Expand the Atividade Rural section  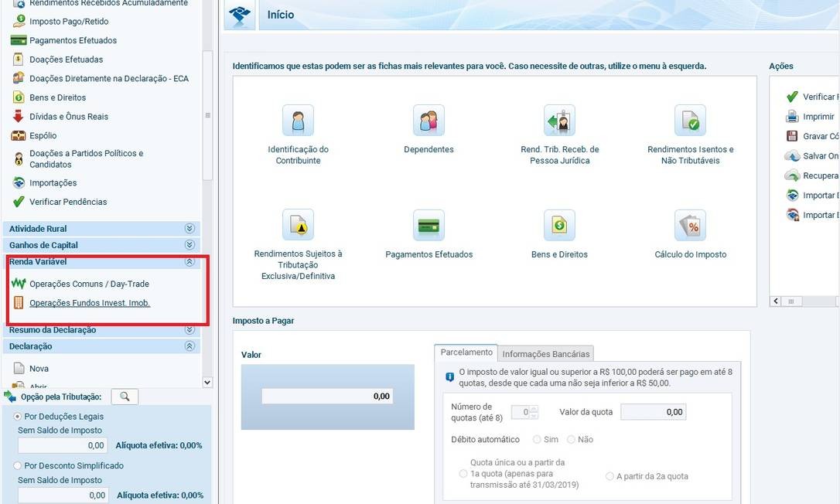(x=190, y=229)
